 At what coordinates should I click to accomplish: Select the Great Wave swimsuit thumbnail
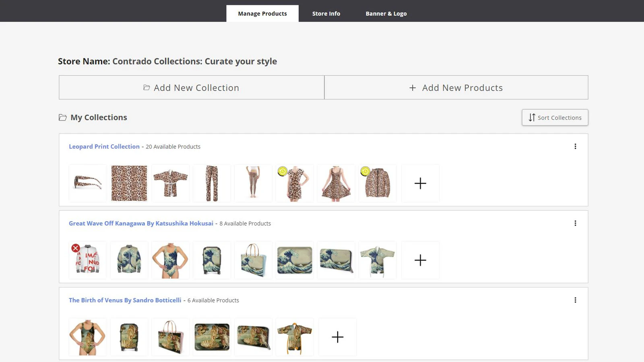[x=171, y=260]
